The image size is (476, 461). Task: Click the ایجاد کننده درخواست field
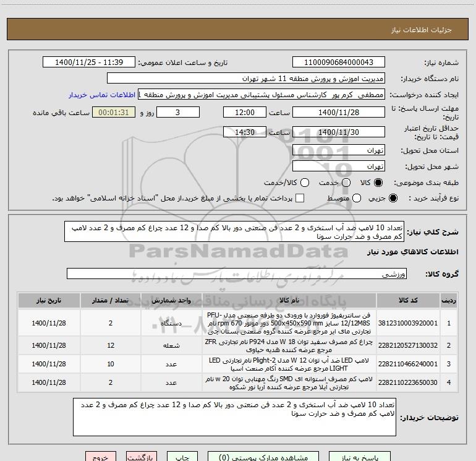click(261, 94)
